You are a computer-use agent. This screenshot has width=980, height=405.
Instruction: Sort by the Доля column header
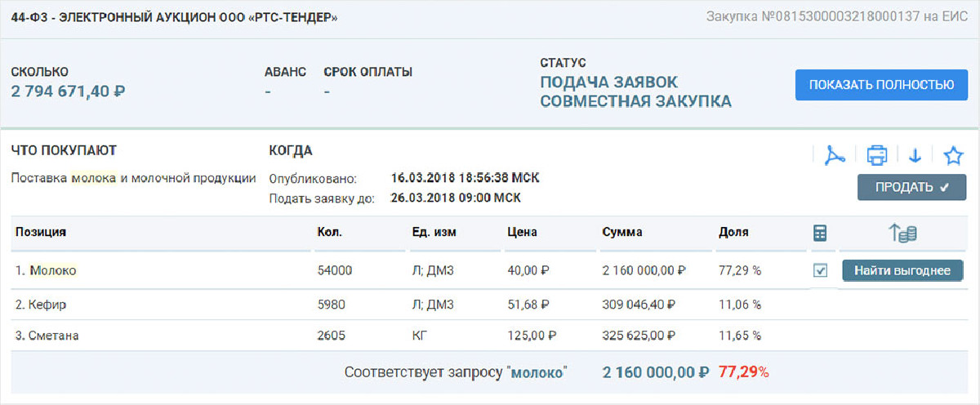point(733,232)
